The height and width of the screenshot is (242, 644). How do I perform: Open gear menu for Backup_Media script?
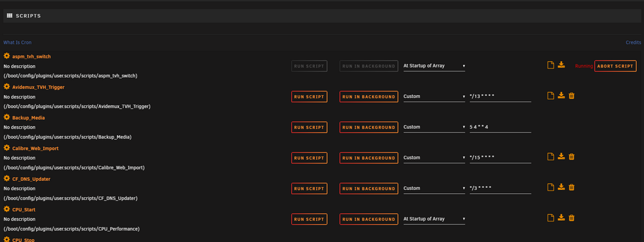click(x=6, y=117)
